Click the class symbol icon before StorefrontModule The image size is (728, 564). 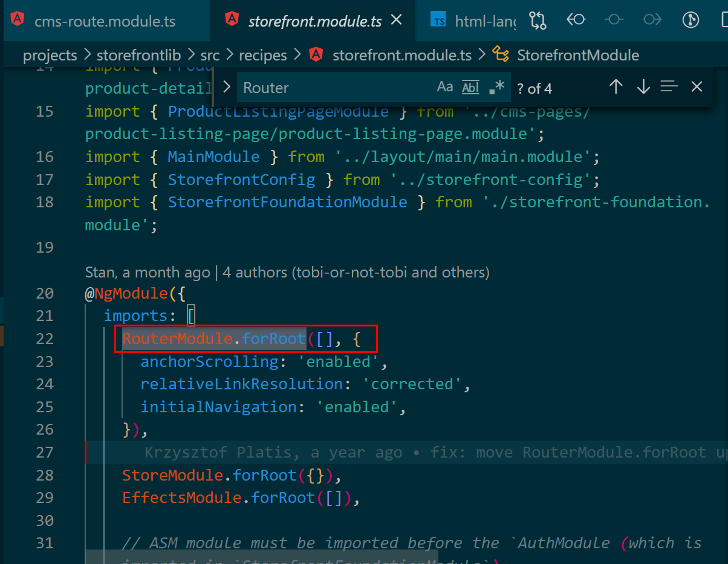[501, 55]
